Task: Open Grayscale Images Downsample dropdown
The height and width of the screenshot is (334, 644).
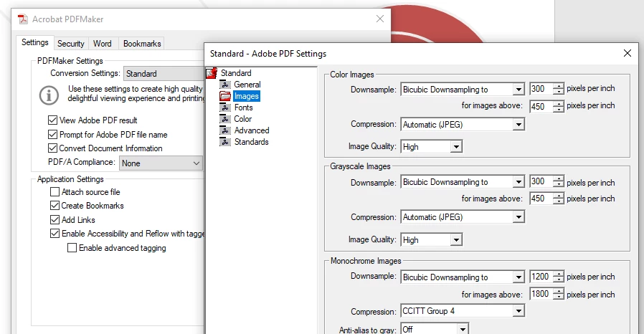Action: (463, 182)
